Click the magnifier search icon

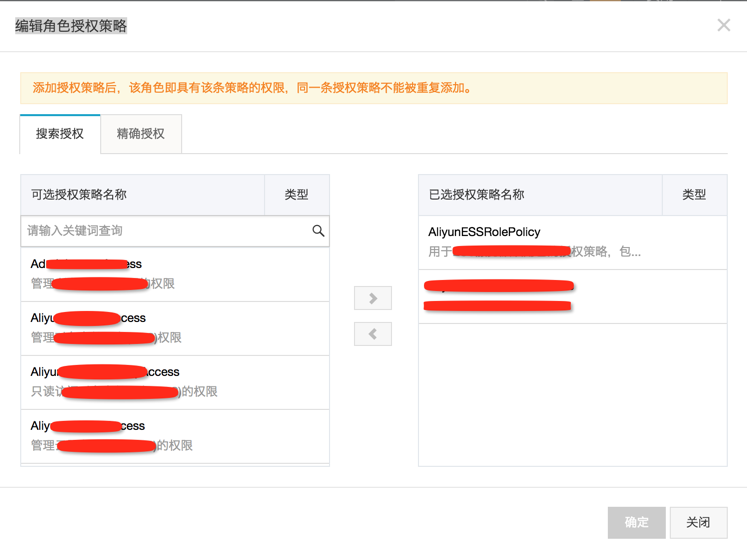pos(318,231)
